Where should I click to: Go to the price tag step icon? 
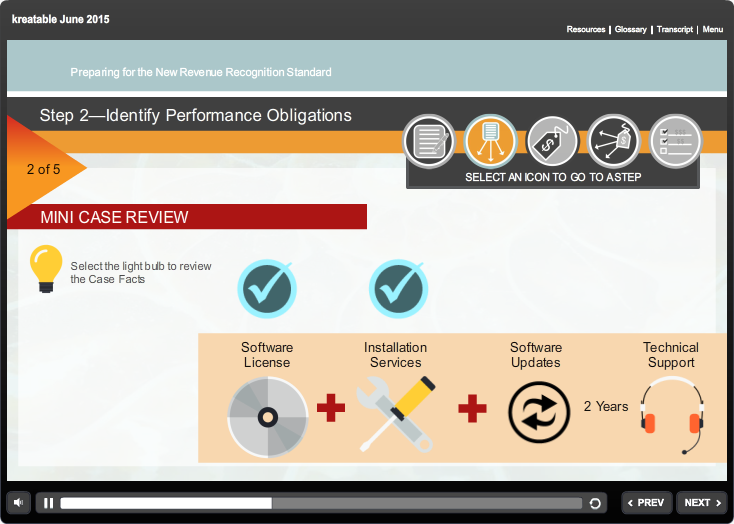pyautogui.click(x=552, y=141)
